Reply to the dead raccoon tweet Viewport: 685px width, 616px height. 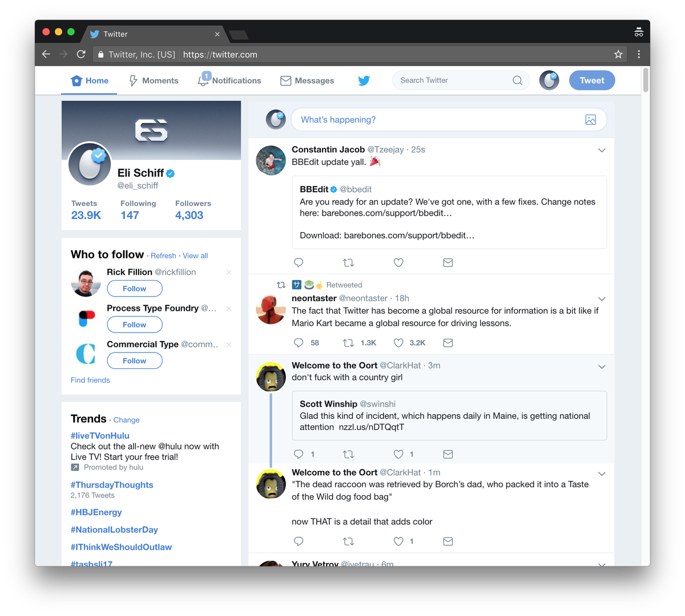point(299,541)
